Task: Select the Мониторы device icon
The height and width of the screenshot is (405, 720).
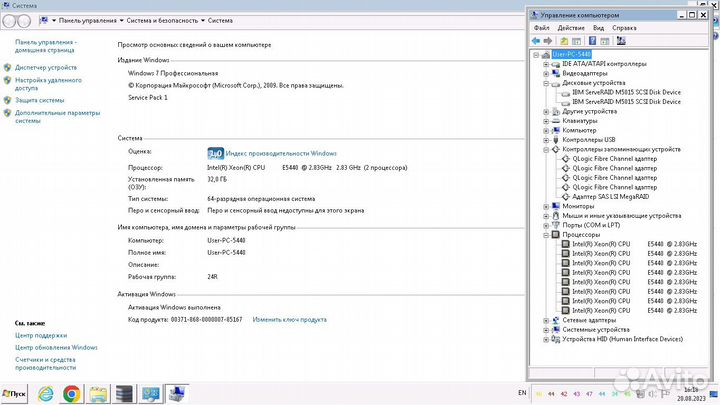Action: pyautogui.click(x=556, y=206)
